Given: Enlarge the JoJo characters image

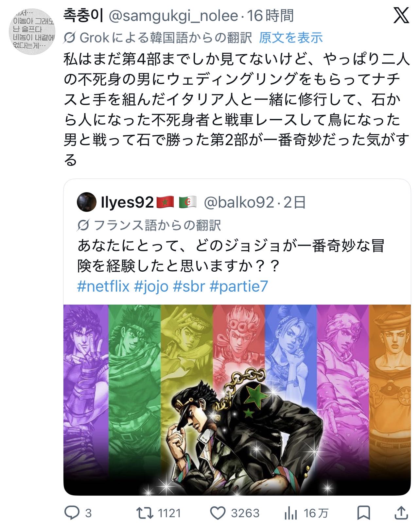Looking at the screenshot, I should 237,400.
